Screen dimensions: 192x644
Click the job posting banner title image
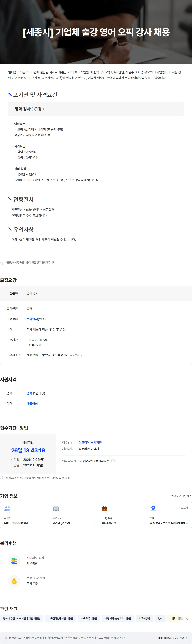coord(96,32)
